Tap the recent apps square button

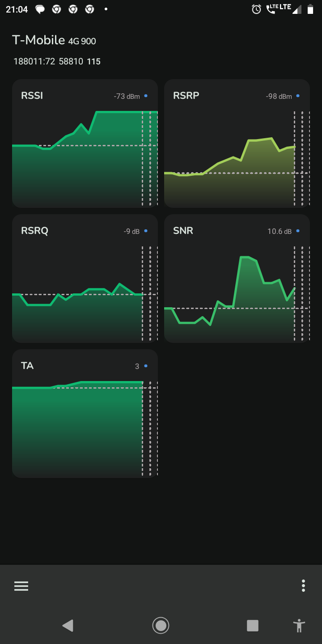[x=253, y=625]
